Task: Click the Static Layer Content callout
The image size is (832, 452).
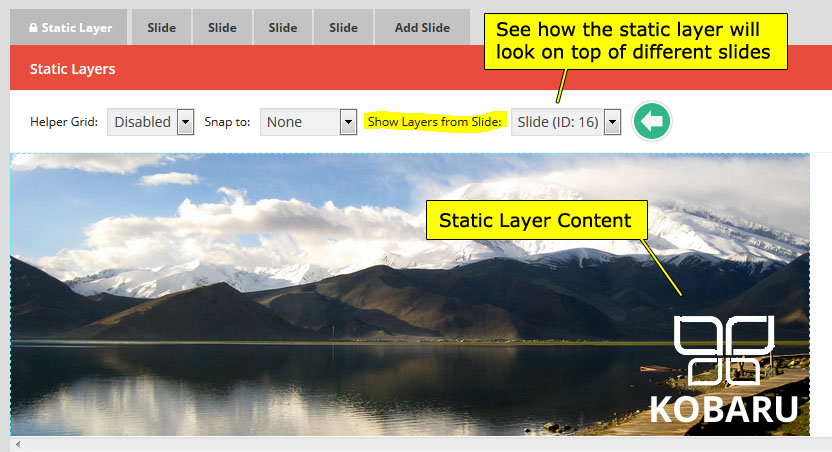Action: pyautogui.click(x=535, y=220)
